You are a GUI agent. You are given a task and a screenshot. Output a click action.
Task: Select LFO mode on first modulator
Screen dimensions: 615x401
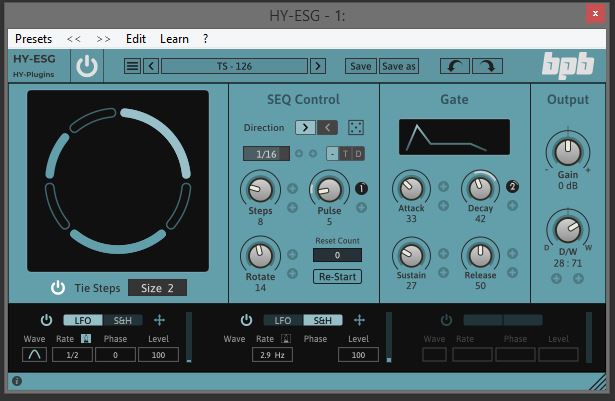pos(83,320)
